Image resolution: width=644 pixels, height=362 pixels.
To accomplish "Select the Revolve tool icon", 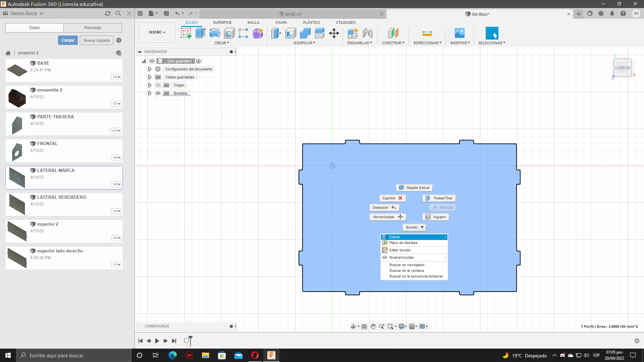I will click(215, 33).
